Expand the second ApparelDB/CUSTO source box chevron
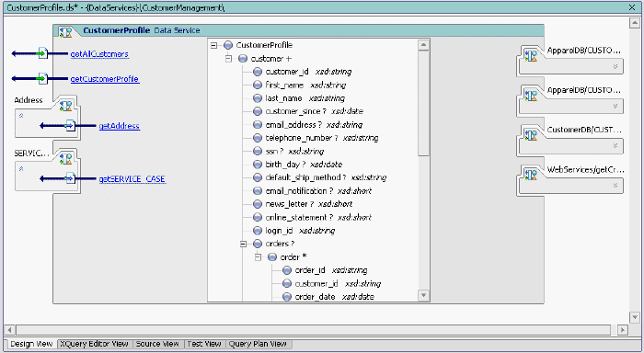 coord(615,107)
